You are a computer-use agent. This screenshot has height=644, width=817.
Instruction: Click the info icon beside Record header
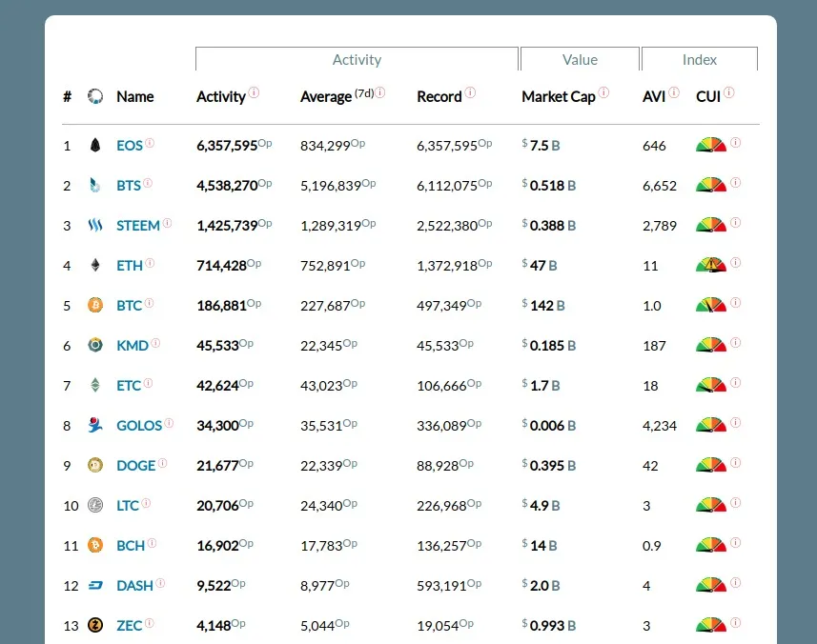click(x=470, y=92)
